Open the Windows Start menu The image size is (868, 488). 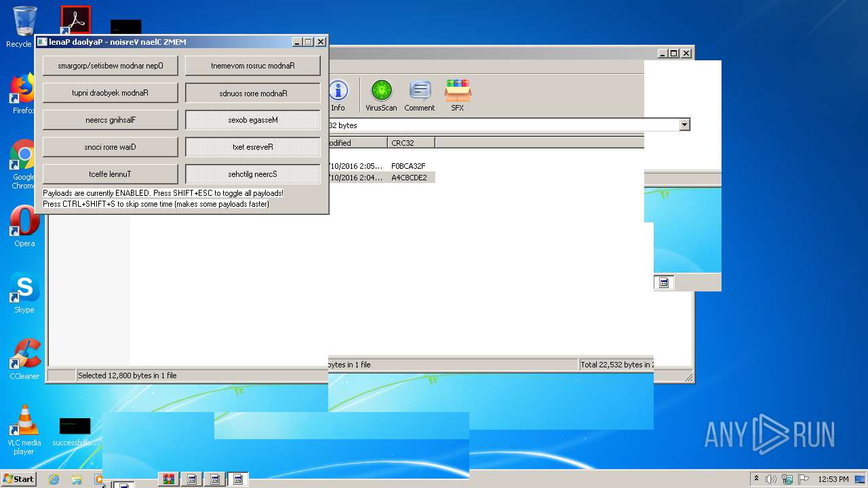coord(19,479)
